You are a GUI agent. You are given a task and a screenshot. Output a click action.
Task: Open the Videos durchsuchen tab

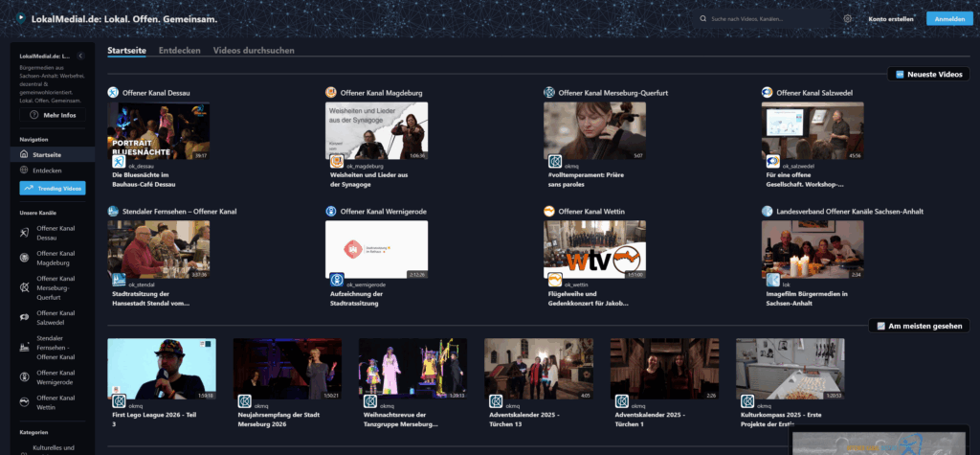(254, 50)
